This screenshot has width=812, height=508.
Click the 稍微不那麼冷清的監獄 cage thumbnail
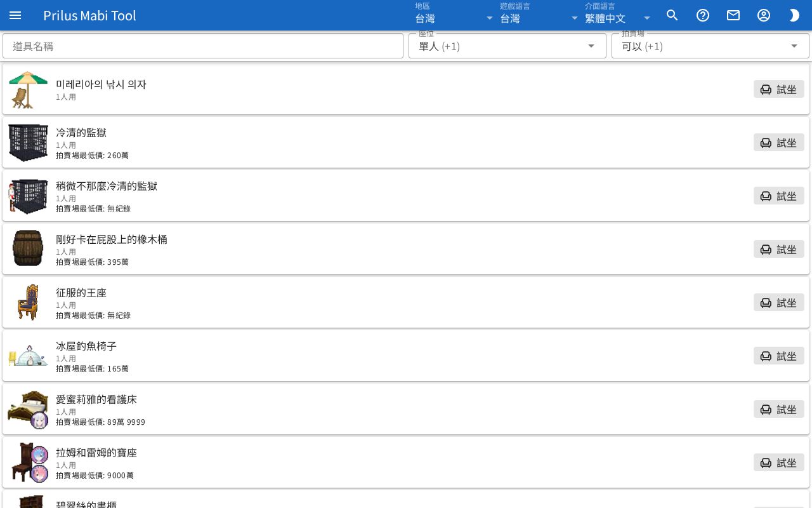pos(28,196)
